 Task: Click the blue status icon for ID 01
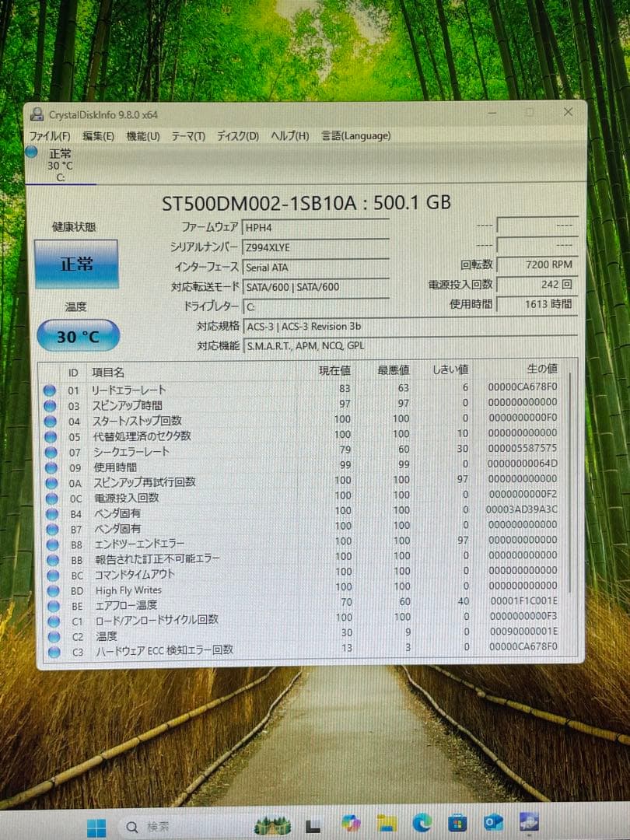[50, 390]
